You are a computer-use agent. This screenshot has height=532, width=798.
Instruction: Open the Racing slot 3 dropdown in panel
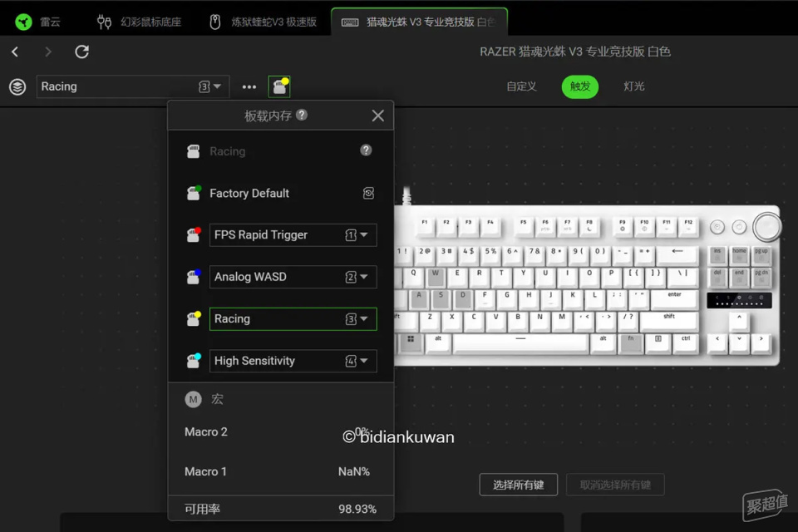coord(293,318)
